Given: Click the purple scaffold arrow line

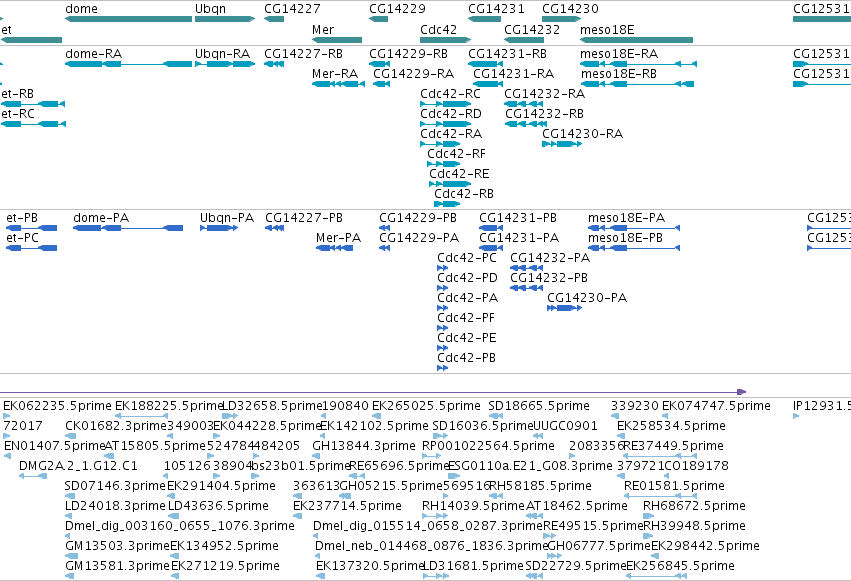Looking at the screenshot, I should click(373, 392).
